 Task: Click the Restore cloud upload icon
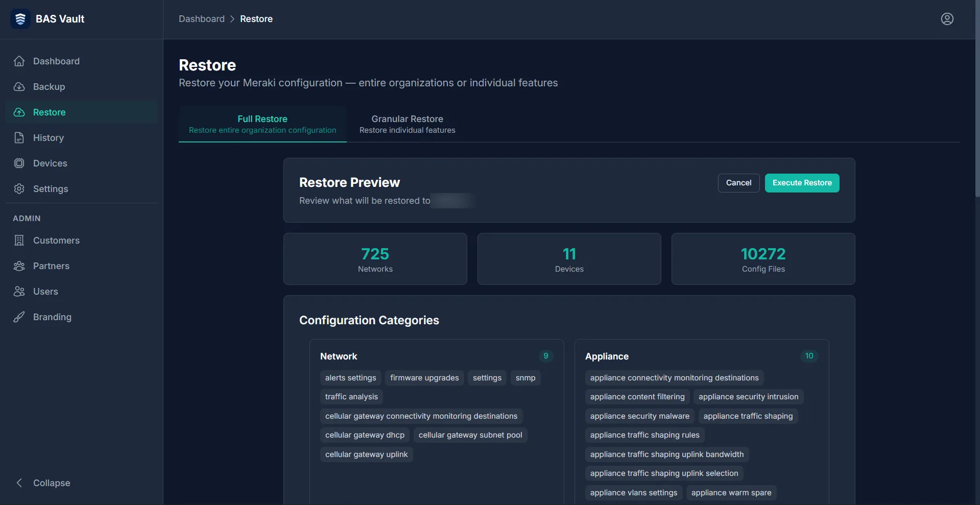pyautogui.click(x=19, y=112)
